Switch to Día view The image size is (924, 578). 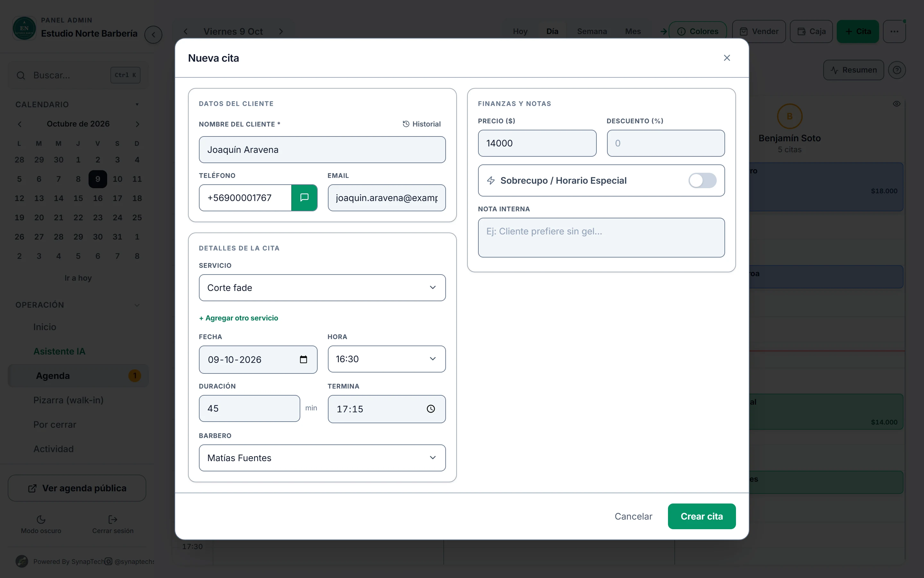[552, 31]
